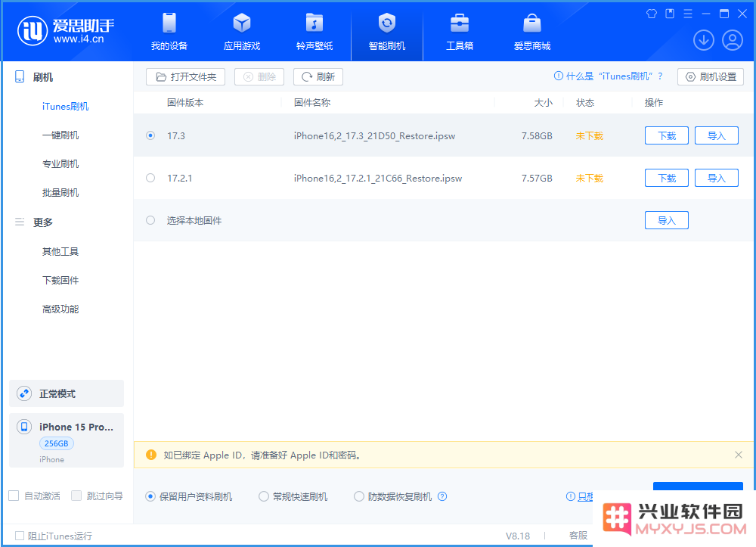Click the 7.57GB size cell
The image size is (756, 547).
point(537,179)
